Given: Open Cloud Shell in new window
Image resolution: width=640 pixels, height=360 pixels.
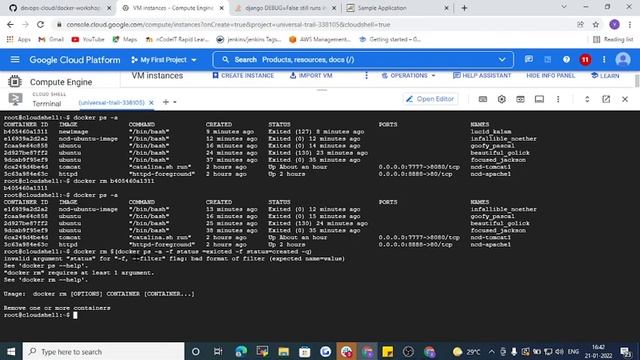Looking at the screenshot, I should click(606, 99).
